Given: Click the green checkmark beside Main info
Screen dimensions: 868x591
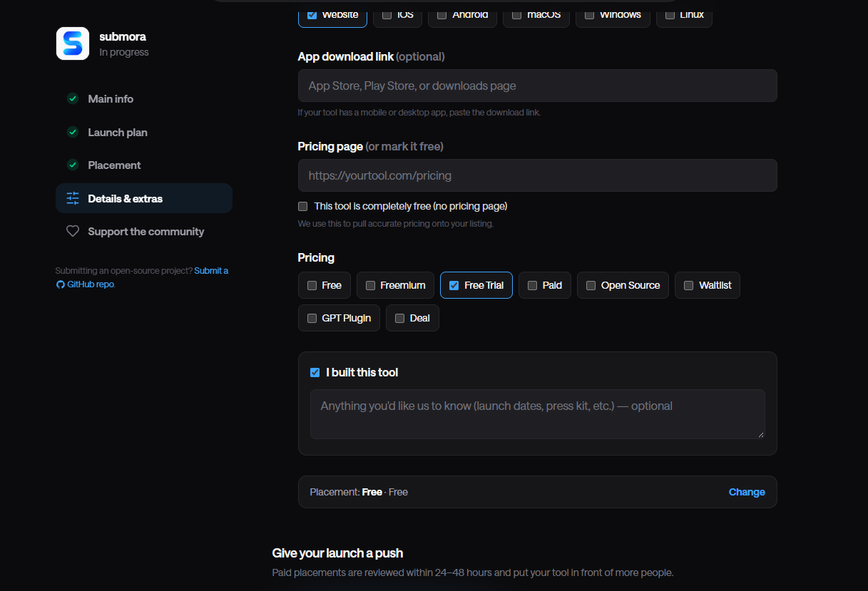Looking at the screenshot, I should 73,98.
